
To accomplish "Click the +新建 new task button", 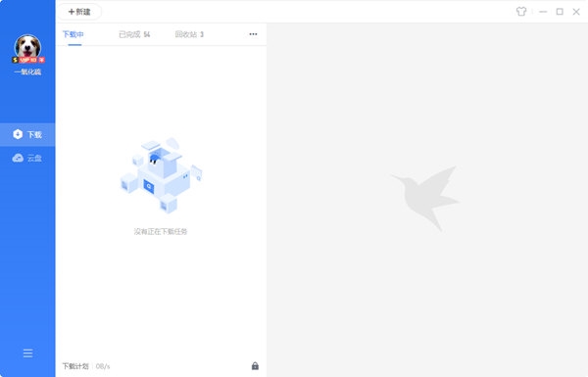I will pos(79,12).
